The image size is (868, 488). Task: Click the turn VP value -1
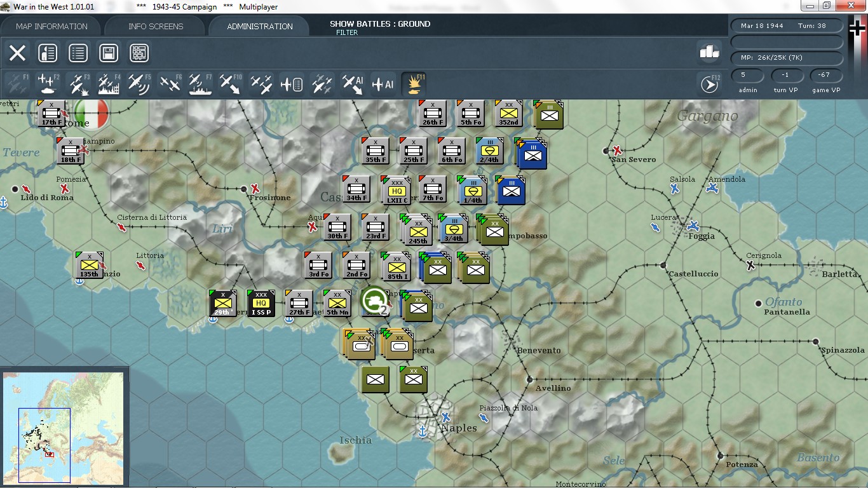[x=787, y=75]
